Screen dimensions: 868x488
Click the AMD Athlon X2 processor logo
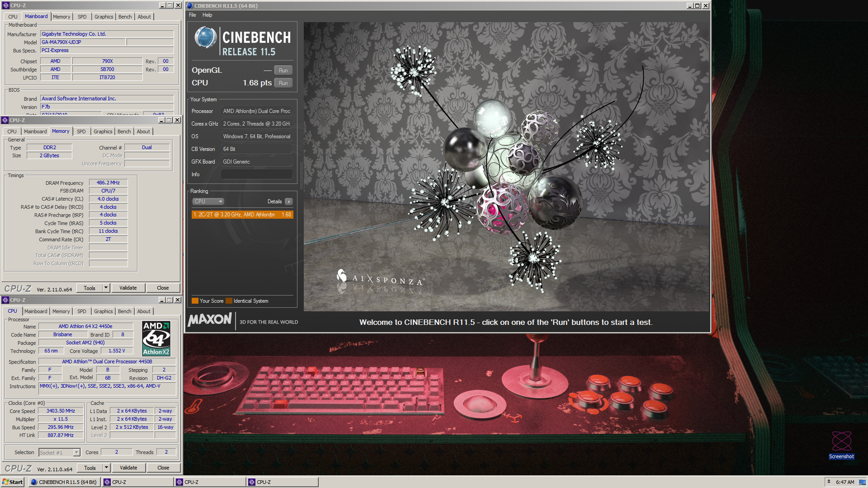156,338
